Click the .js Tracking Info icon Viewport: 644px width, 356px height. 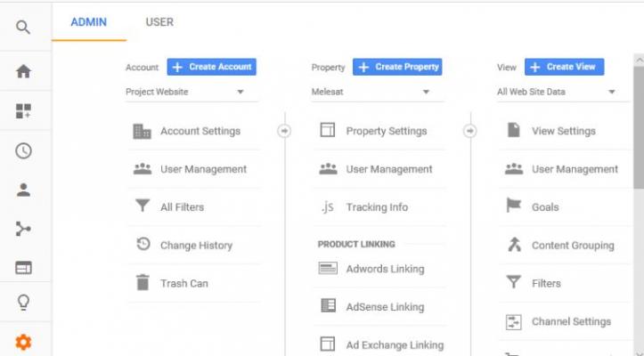(327, 207)
